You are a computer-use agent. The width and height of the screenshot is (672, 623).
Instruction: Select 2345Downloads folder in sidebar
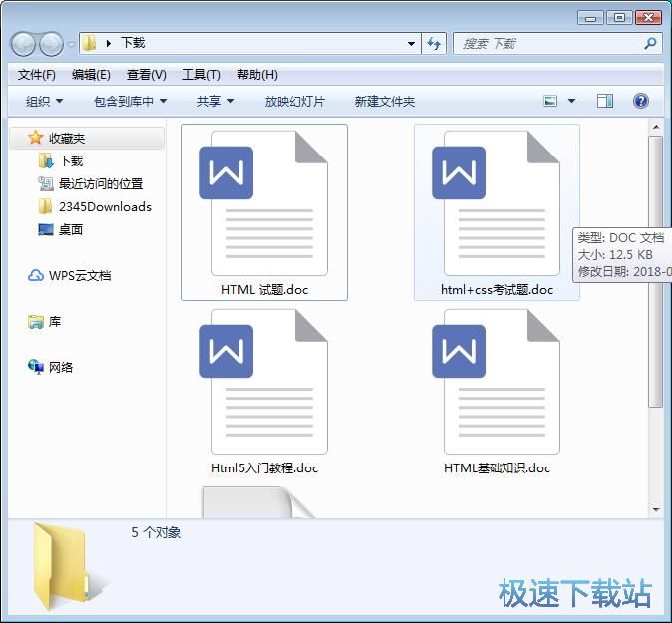105,207
